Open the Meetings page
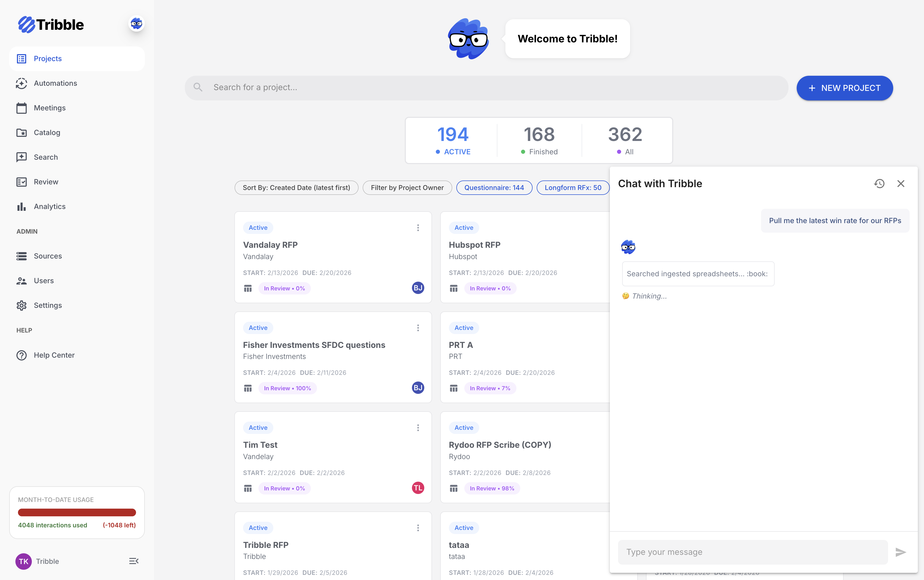Screen dimensions: 924x580 pyautogui.click(x=77, y=108)
